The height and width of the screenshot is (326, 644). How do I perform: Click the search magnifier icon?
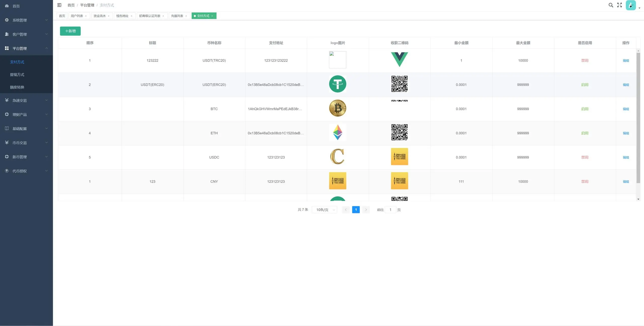[611, 5]
